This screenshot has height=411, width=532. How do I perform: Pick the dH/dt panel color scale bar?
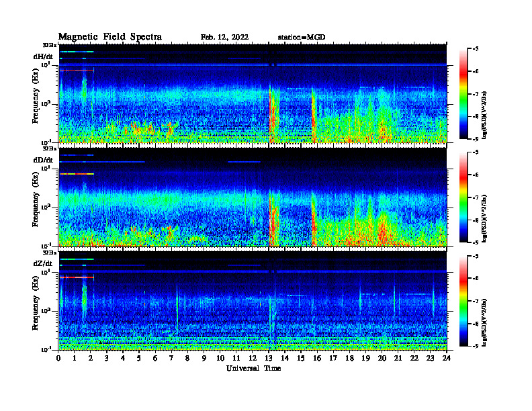463,93
